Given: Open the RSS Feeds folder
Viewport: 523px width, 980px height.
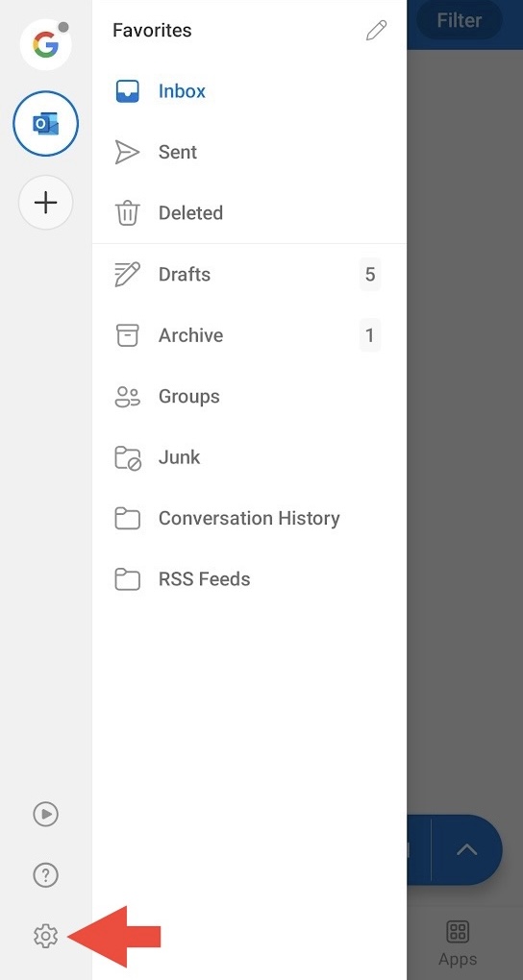Looking at the screenshot, I should point(249,579).
